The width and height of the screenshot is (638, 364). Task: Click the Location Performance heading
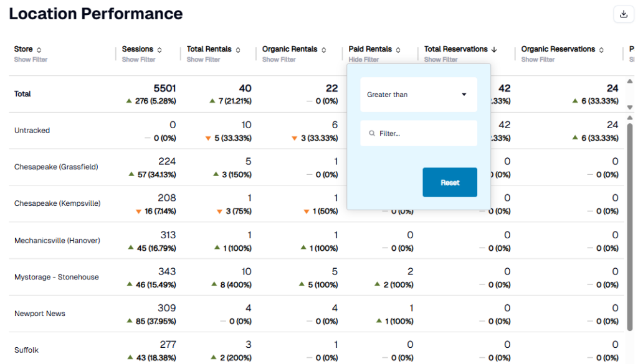tap(96, 14)
